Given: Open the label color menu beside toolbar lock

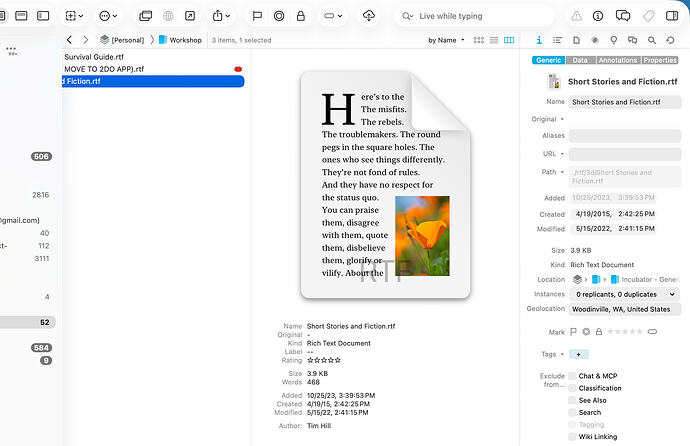Looking at the screenshot, I should point(333,16).
